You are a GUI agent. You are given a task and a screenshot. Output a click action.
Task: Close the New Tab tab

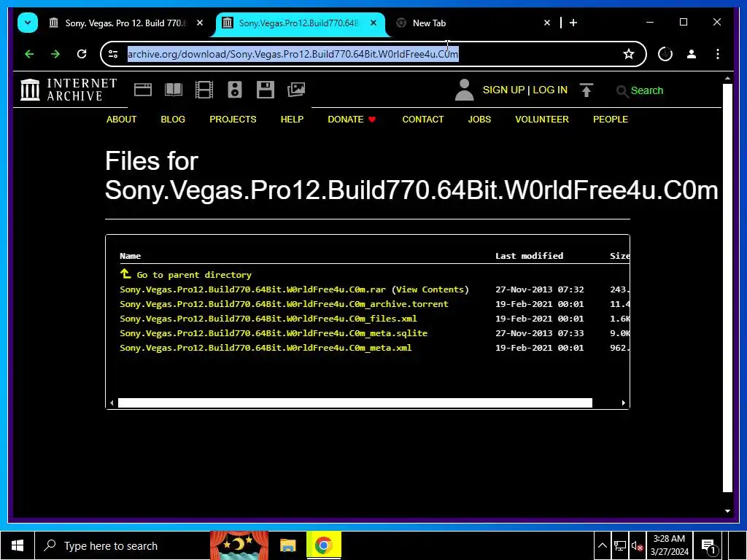pos(547,23)
